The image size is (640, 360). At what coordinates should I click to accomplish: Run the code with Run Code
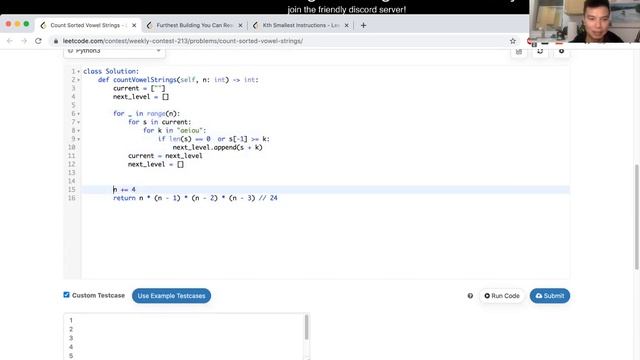(x=502, y=296)
